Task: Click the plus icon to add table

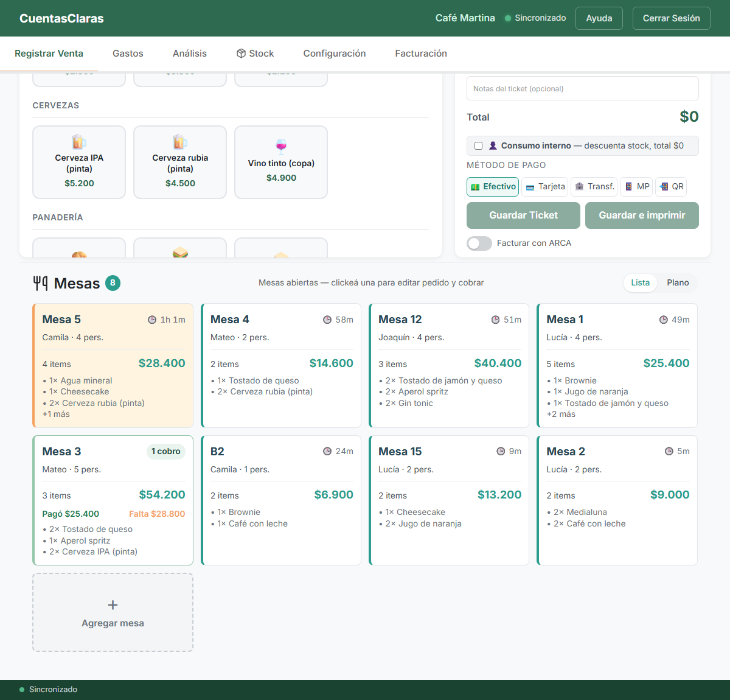Action: pyautogui.click(x=113, y=605)
